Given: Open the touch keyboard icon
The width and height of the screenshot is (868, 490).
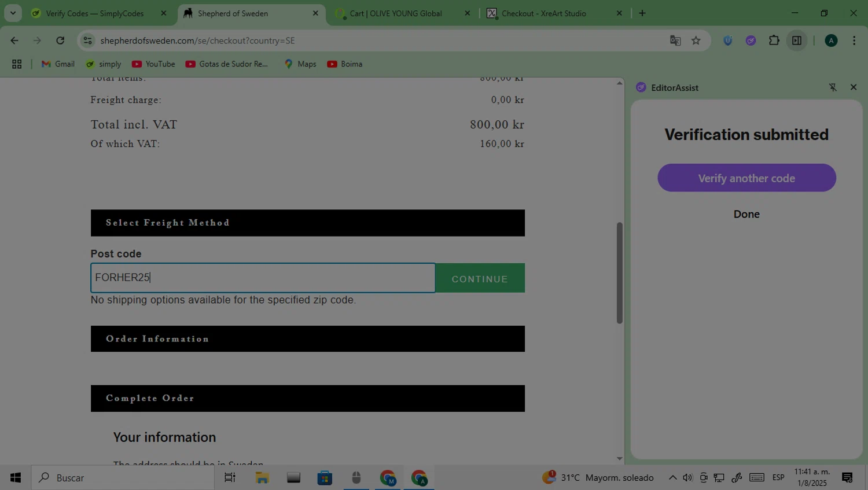Looking at the screenshot, I should point(757,477).
